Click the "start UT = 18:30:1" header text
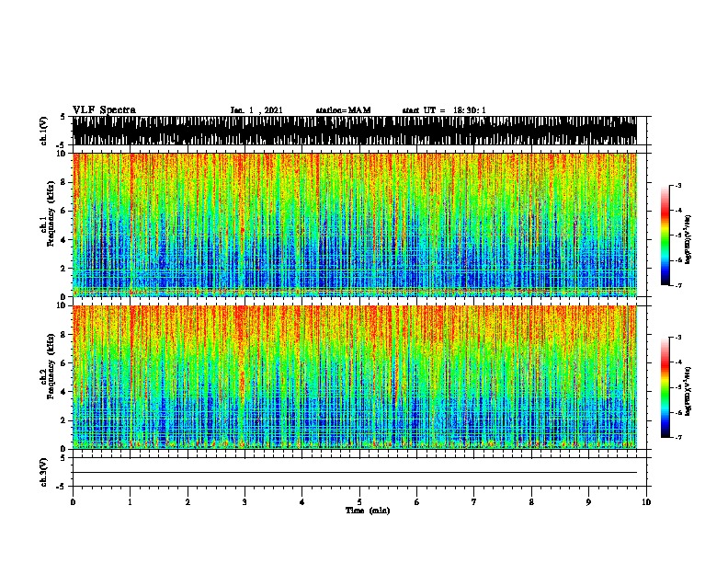This screenshot has height=563, width=728. 444,110
